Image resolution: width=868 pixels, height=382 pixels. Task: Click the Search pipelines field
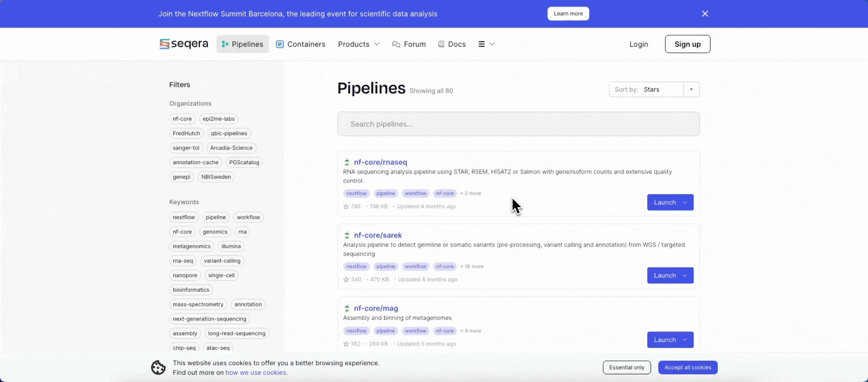click(518, 124)
